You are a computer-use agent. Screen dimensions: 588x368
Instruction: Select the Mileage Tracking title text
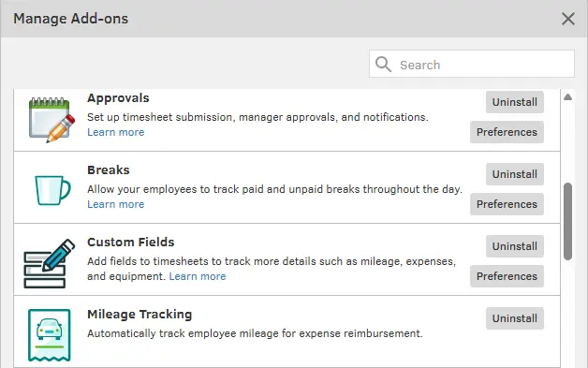click(x=140, y=314)
